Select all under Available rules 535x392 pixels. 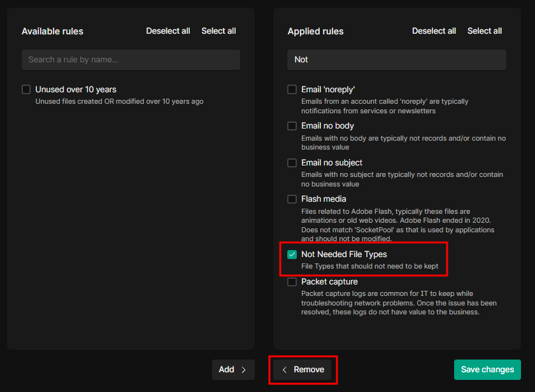(x=218, y=31)
